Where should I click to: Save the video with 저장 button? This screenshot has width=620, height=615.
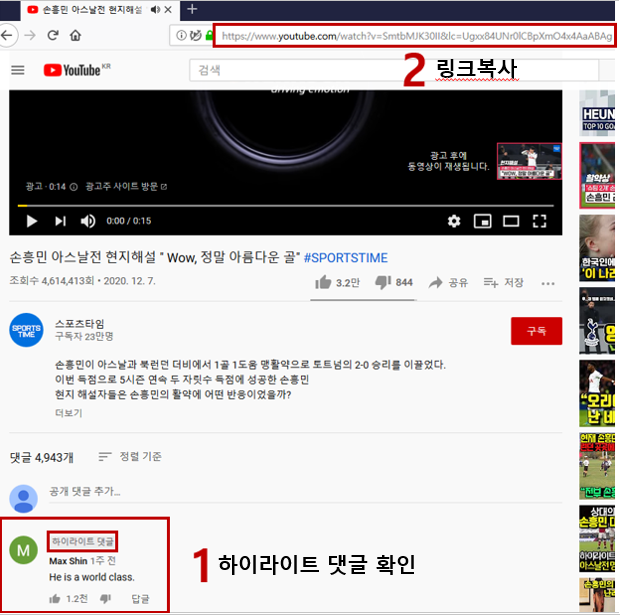[x=503, y=282]
